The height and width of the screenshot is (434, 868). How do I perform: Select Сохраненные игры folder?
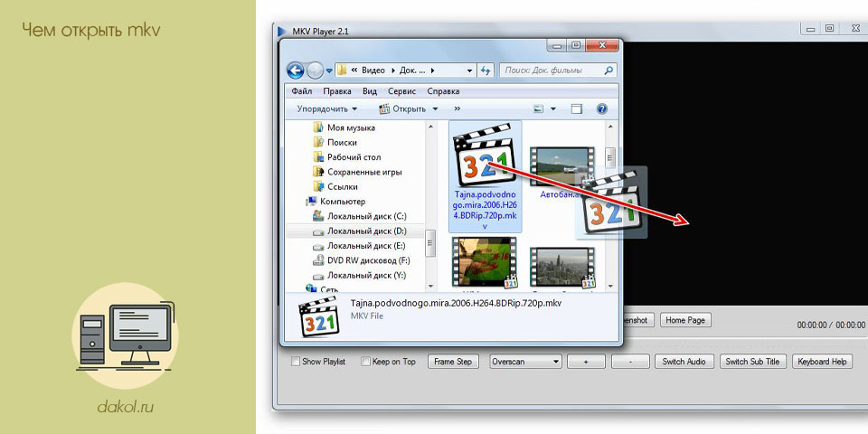(364, 172)
